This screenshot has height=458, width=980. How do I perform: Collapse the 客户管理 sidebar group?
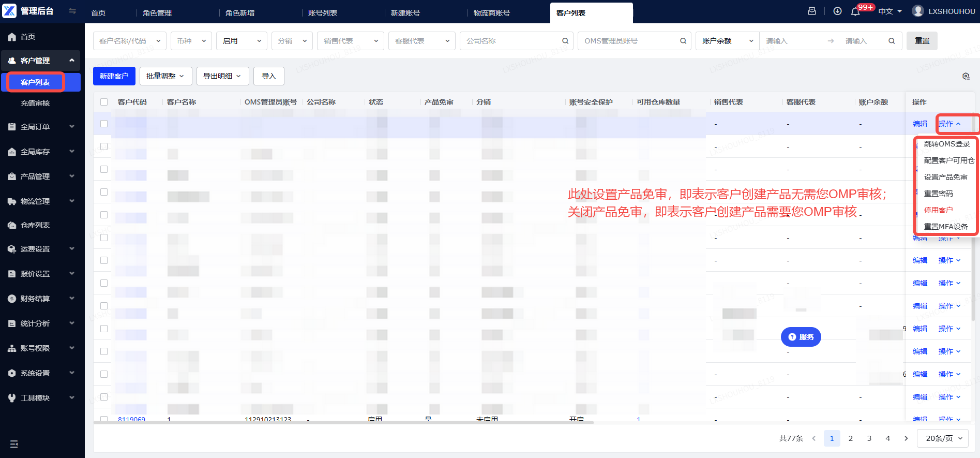[x=40, y=61]
